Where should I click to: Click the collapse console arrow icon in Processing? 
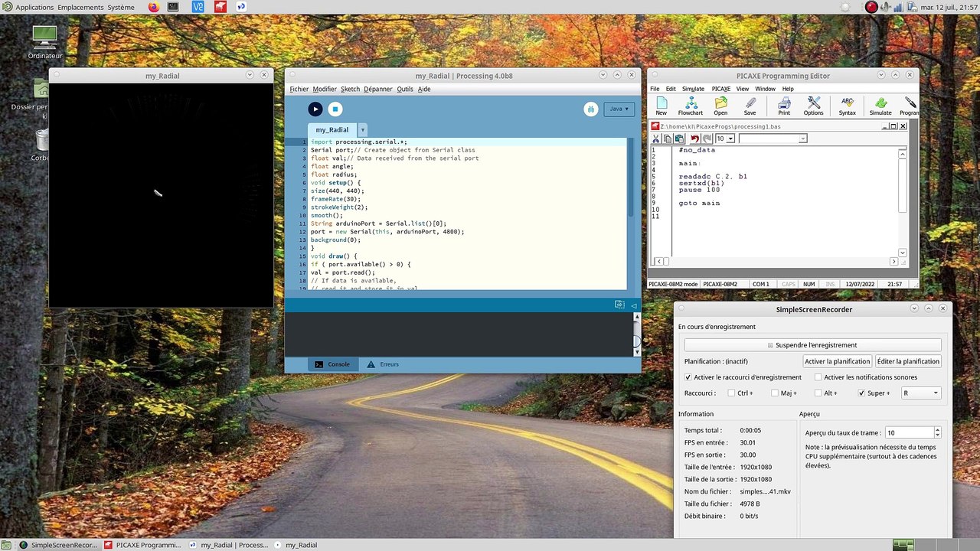634,305
